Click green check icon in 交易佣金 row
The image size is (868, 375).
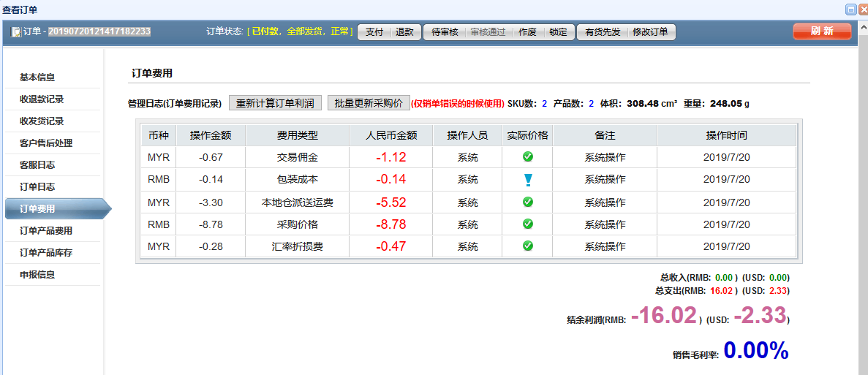[527, 156]
